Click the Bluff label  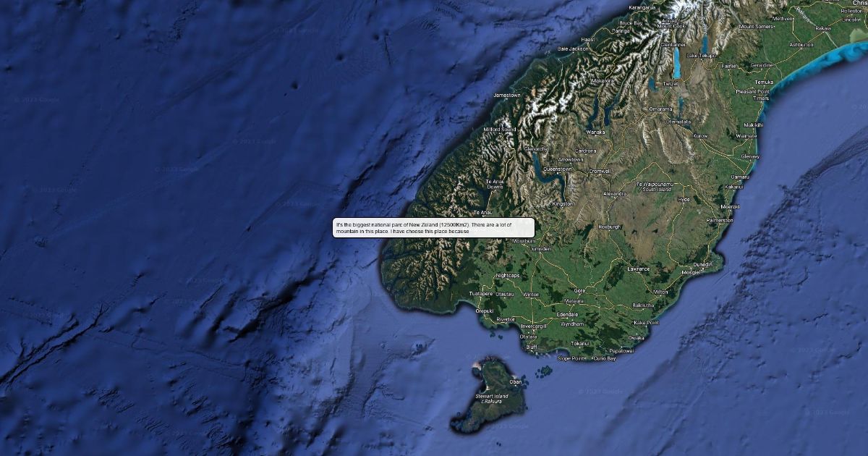(532, 347)
